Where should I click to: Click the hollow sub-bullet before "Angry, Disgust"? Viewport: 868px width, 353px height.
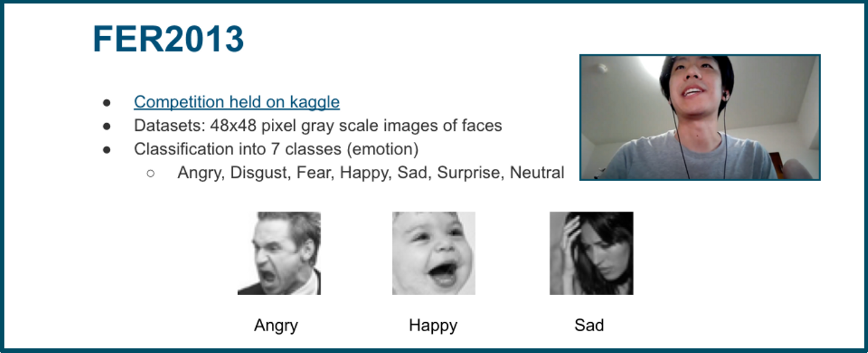coord(150,173)
